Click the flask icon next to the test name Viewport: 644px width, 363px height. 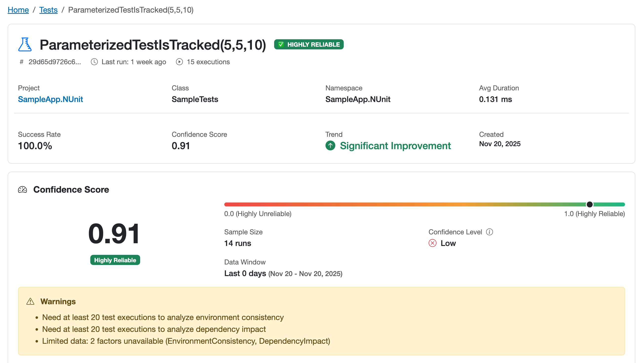click(x=25, y=45)
